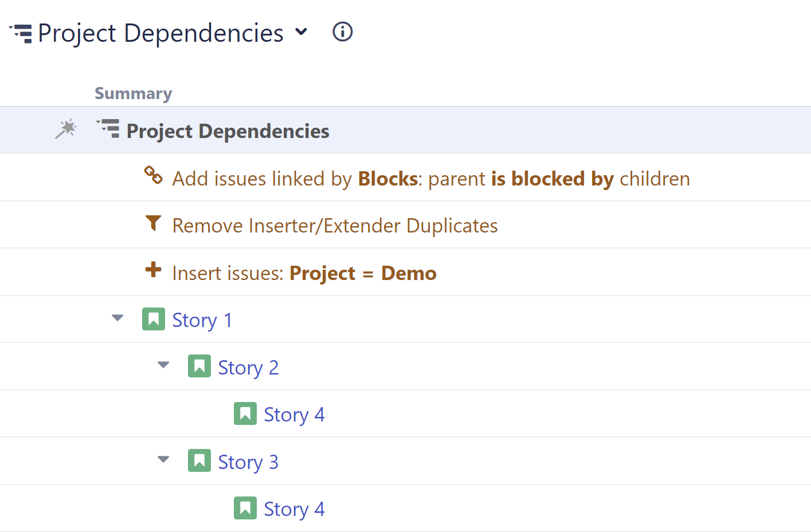The width and height of the screenshot is (811, 532).
Task: Select the Story icon next to Story 3
Action: (199, 460)
